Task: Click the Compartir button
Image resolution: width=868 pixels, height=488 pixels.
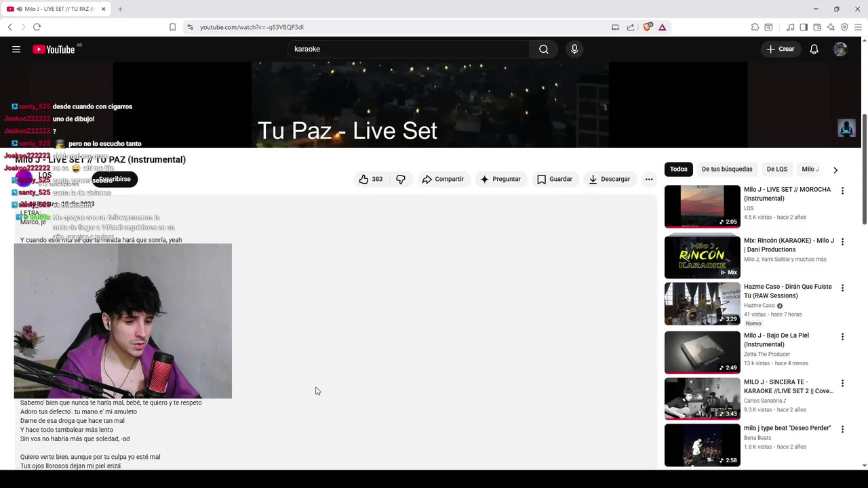Action: tap(443, 179)
